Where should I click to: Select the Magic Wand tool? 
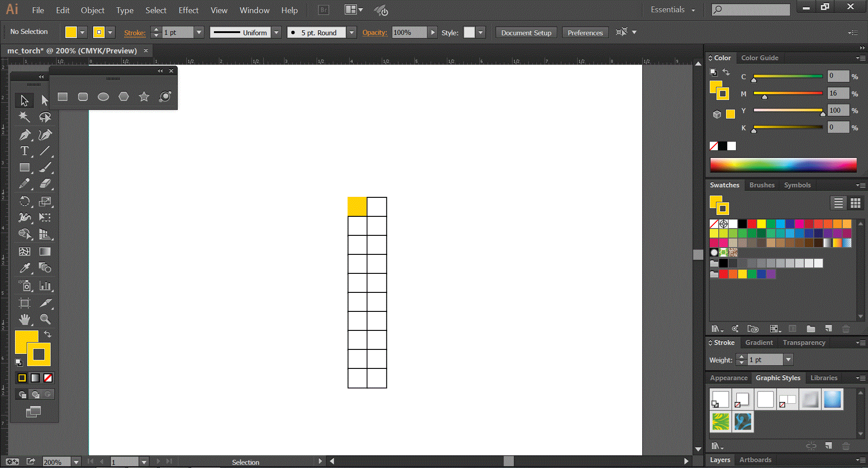coord(24,117)
